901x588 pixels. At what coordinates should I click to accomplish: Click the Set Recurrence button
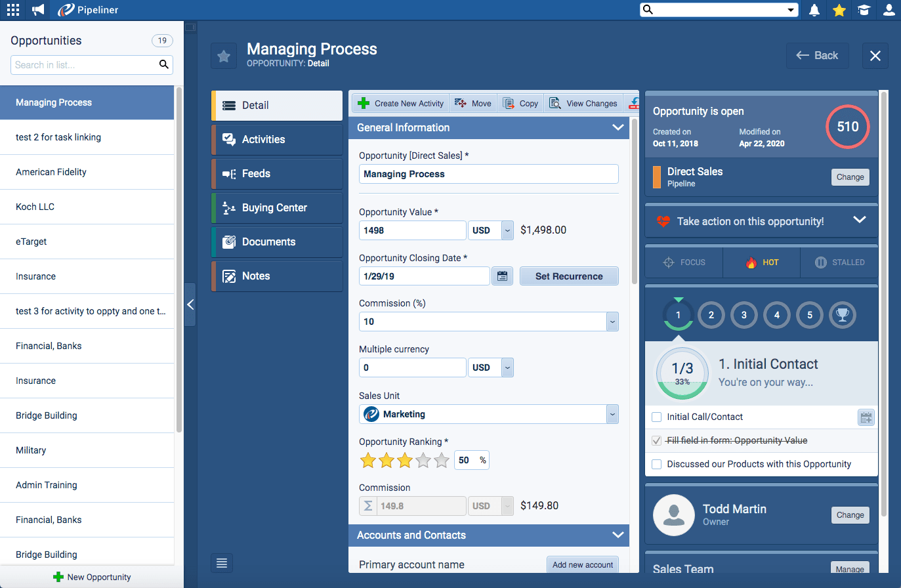point(569,276)
